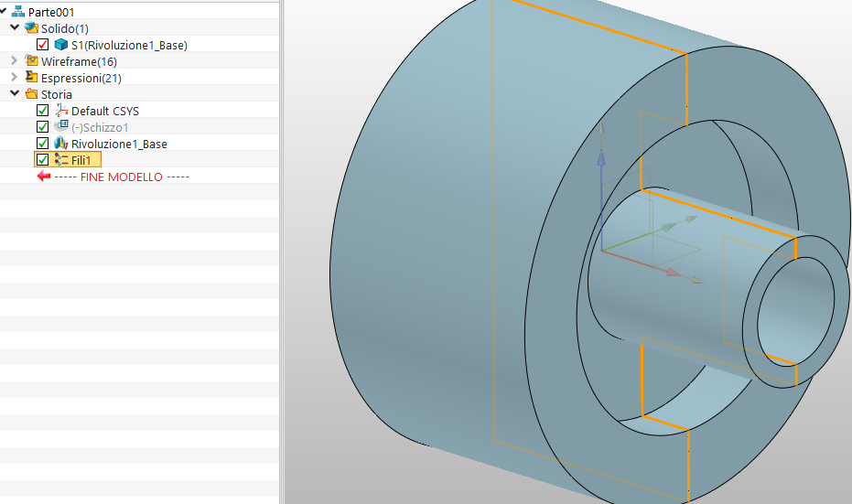Expand the Wireframe(16) node
This screenshot has width=852, height=504.
point(14,61)
